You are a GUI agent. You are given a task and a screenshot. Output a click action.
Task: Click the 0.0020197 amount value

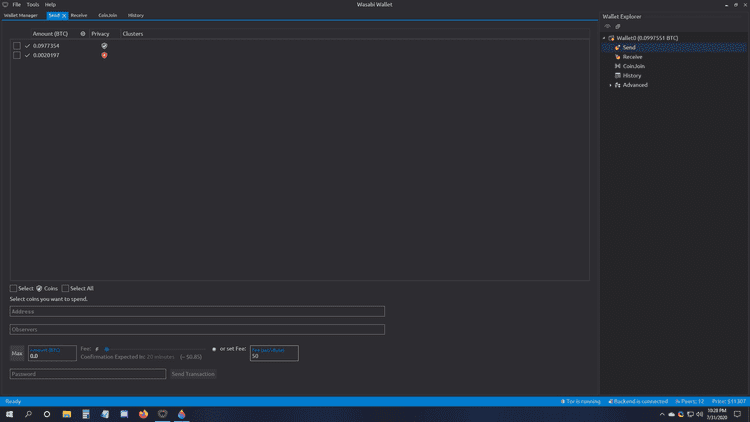pos(46,55)
